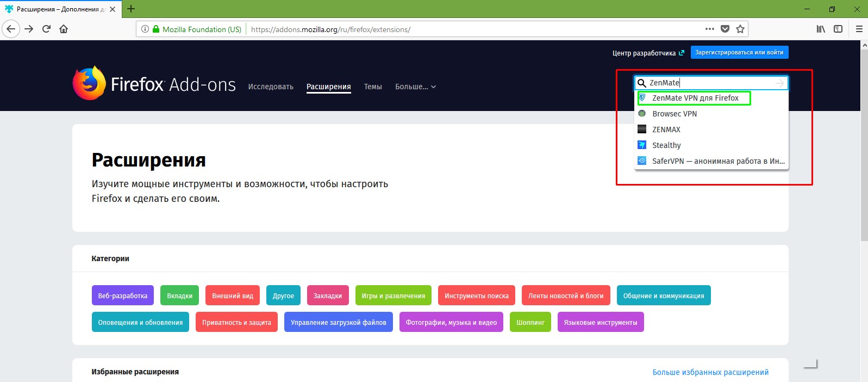The image size is (868, 382).
Task: Select ZENMAX suggestion
Action: pos(711,130)
